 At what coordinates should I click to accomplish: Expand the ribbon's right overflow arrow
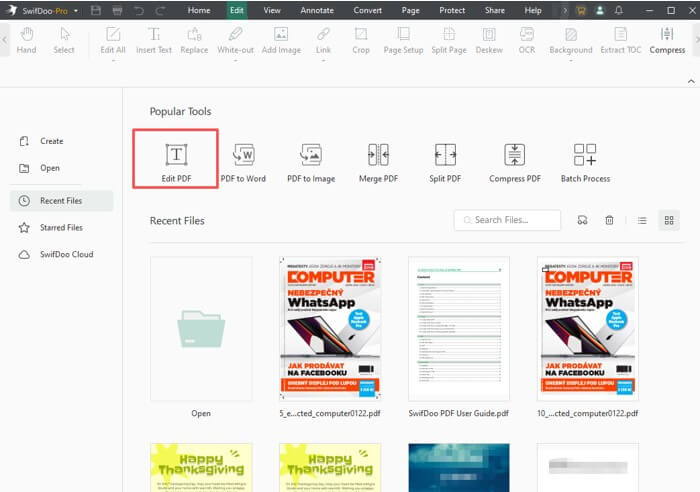(x=697, y=40)
